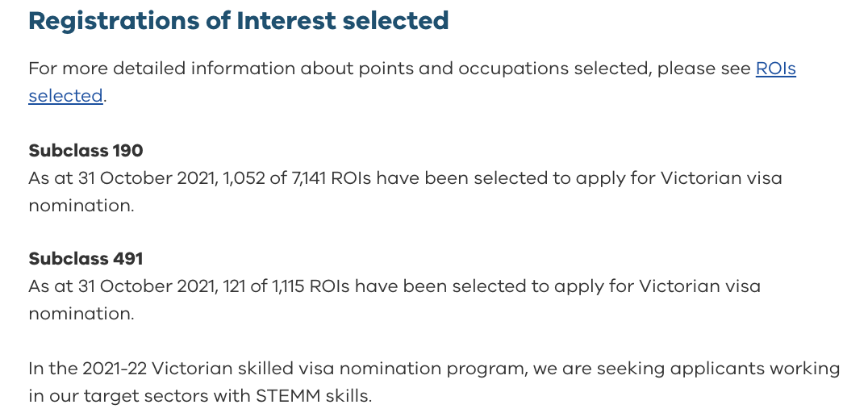The image size is (868, 413).
Task: Click the bold "Subclass 491" subheading
Action: [86, 259]
